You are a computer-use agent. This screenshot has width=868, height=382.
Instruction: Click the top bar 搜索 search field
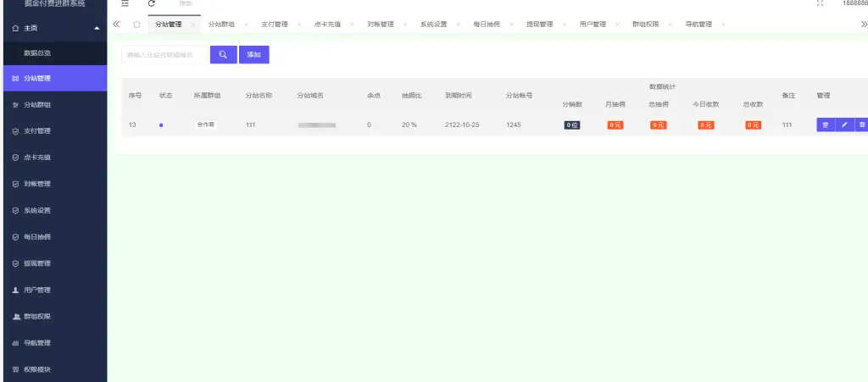point(186,3)
